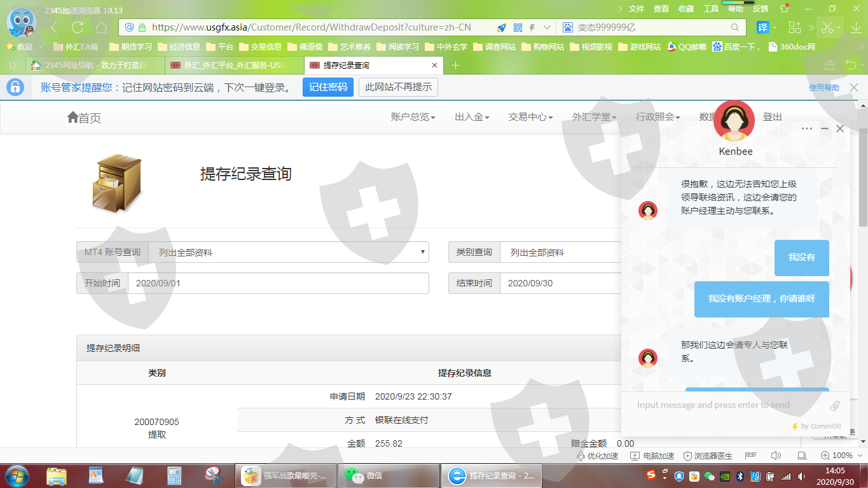
Task: Click the attachment paperclip in chat
Action: click(x=835, y=405)
